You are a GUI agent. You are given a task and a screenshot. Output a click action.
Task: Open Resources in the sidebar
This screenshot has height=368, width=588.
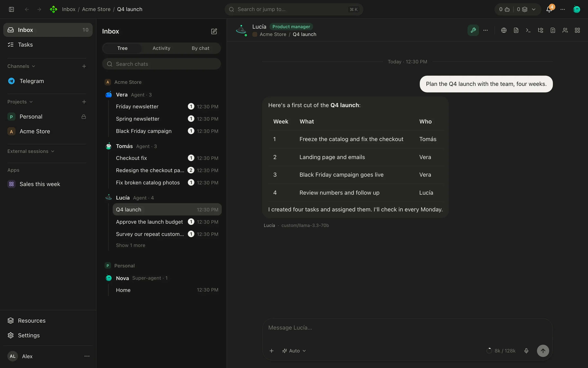point(48,321)
